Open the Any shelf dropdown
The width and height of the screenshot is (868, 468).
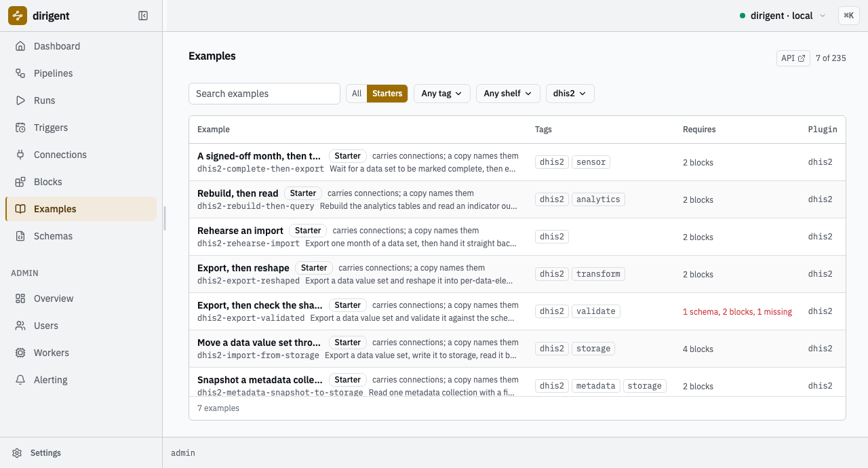[x=508, y=94]
